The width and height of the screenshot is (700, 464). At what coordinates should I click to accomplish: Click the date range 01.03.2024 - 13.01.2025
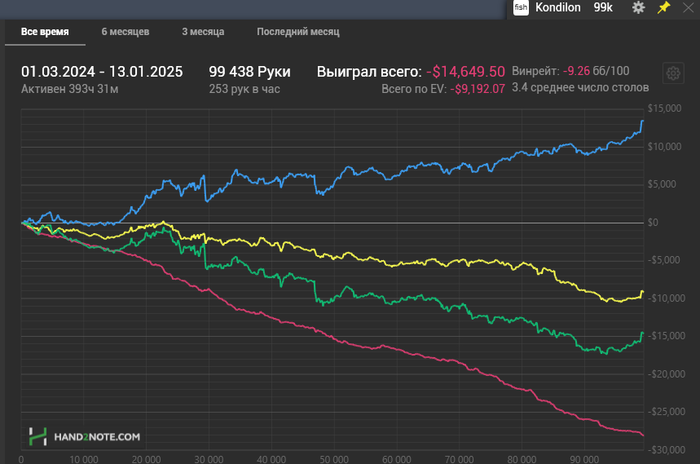[102, 71]
